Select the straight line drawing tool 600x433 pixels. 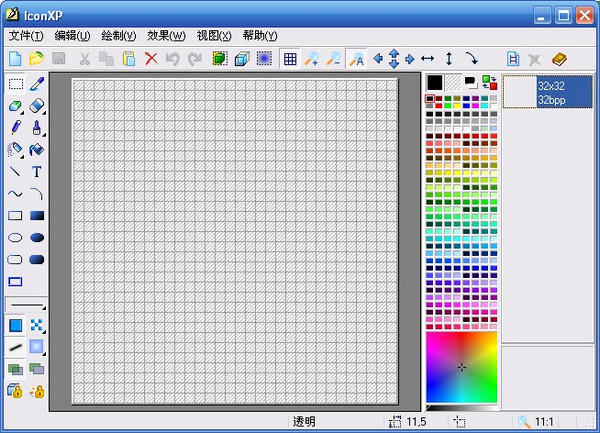(x=15, y=172)
